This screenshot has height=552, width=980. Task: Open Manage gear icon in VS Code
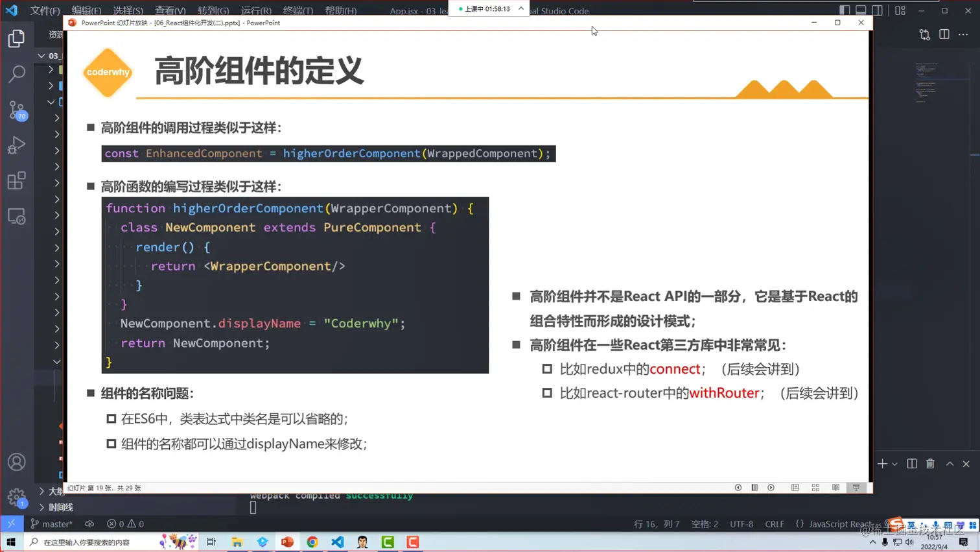point(17,498)
